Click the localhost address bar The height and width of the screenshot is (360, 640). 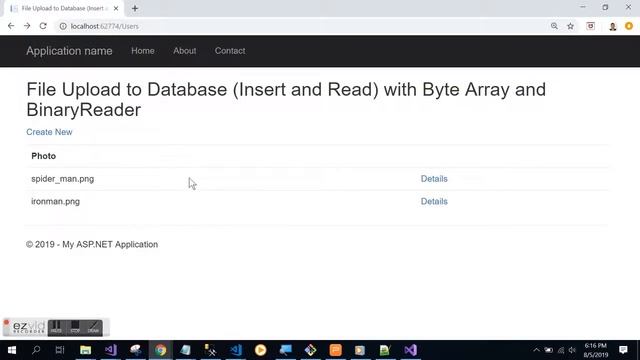[x=302, y=26]
